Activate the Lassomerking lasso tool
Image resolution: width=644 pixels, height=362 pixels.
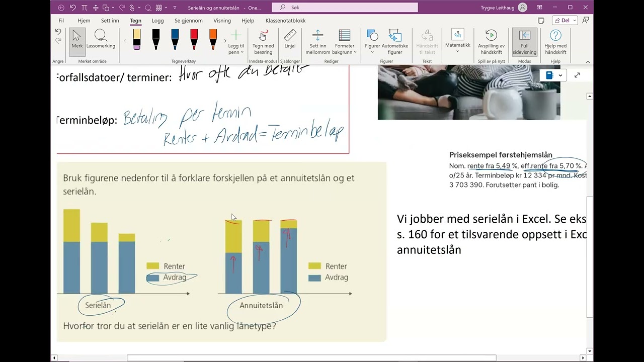101,39
